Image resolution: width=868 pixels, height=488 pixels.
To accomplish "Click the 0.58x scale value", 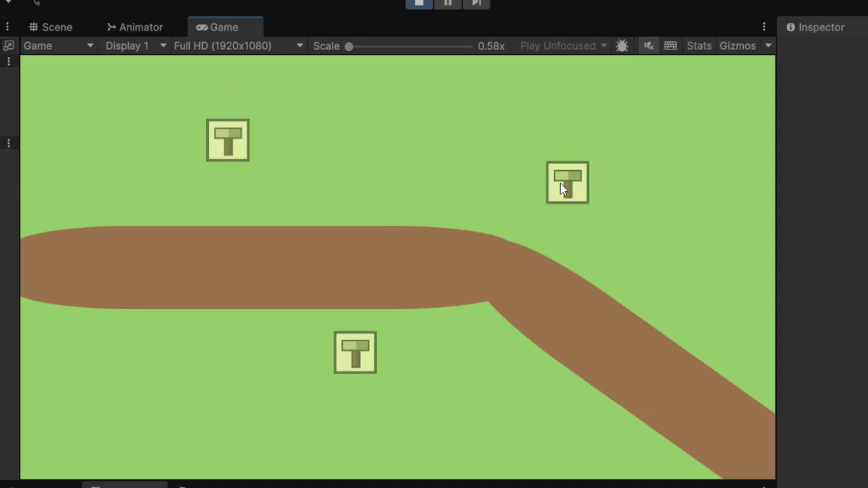I will pos(491,45).
